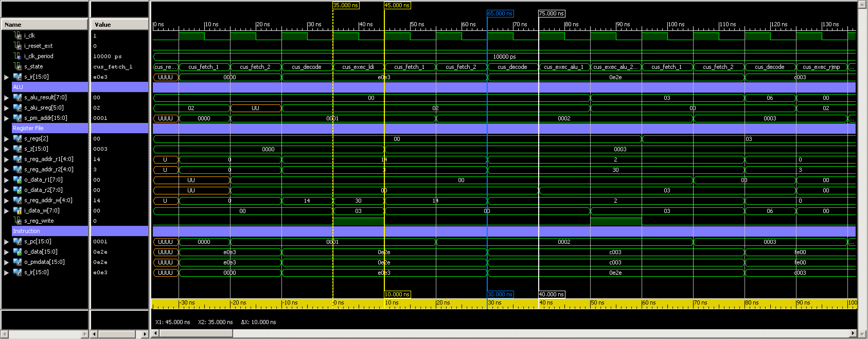Select the s_state signal icon
Viewport: 868px width, 339px height.
[x=17, y=66]
